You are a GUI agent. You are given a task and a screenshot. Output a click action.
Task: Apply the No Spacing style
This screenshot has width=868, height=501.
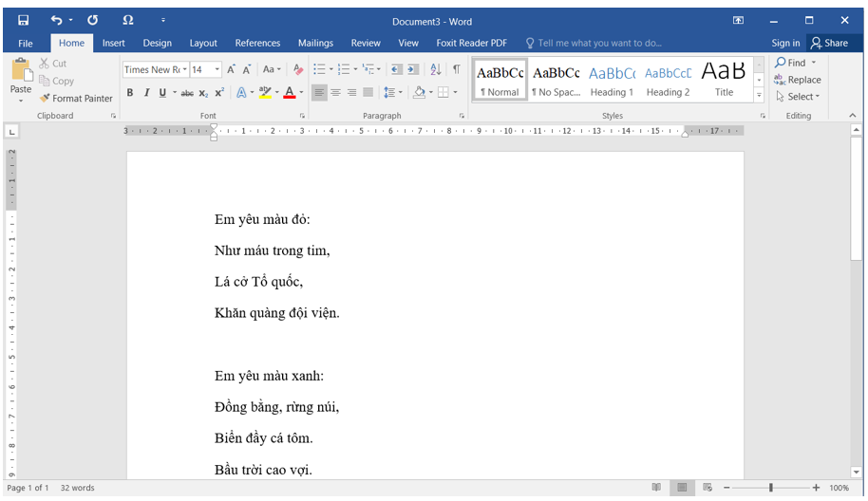point(556,80)
